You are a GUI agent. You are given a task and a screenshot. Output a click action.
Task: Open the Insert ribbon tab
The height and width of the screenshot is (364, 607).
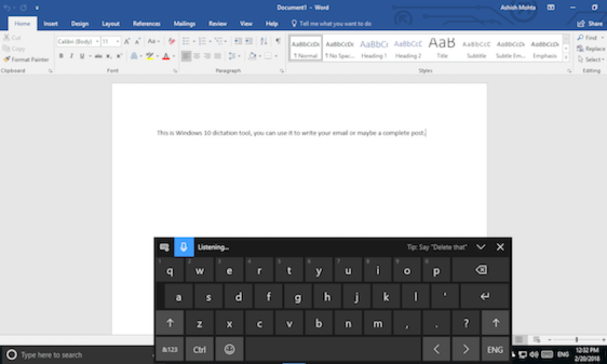pos(51,24)
